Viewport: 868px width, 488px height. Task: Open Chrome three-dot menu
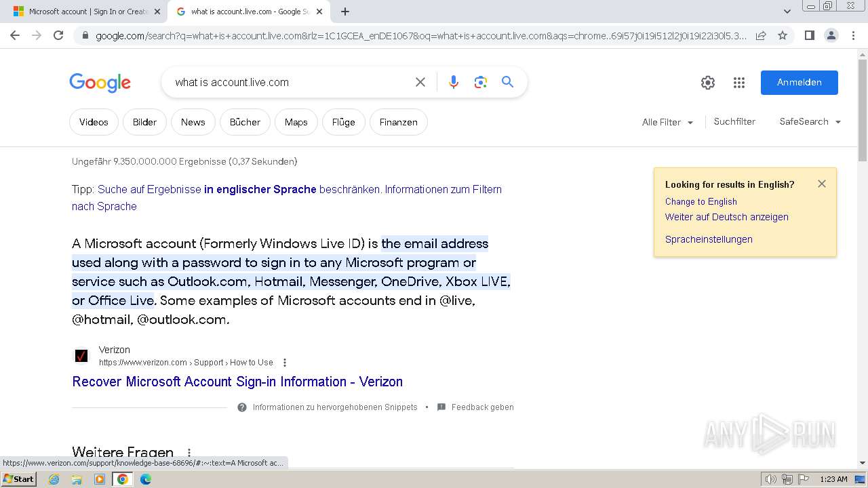(853, 35)
